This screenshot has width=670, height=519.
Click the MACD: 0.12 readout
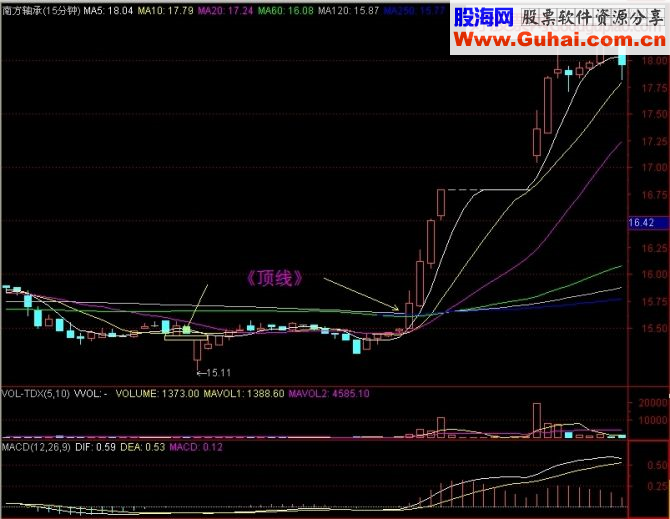pos(196,447)
